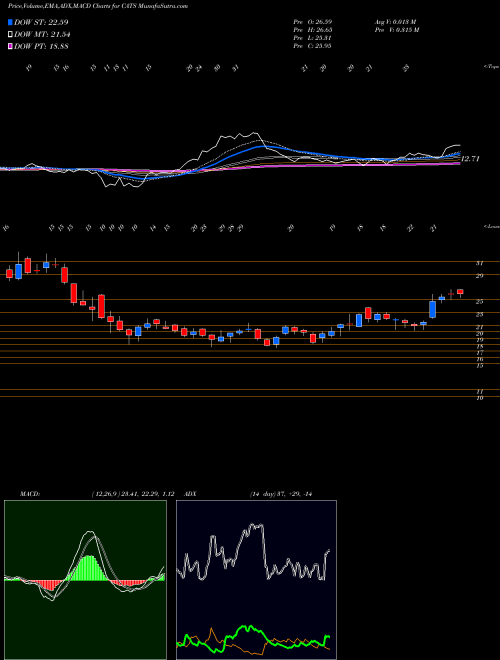This screenshot has width=500, height=660.
Task: Click the price axis label 23
Action: coord(479,314)
